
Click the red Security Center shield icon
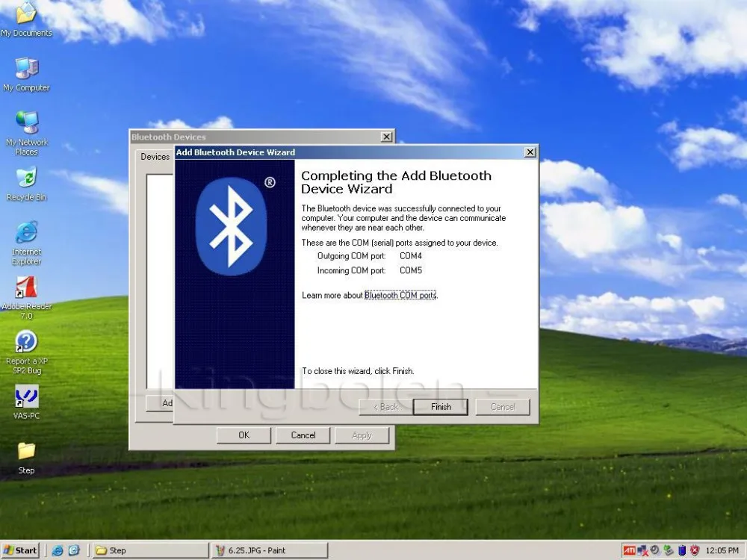(x=695, y=550)
